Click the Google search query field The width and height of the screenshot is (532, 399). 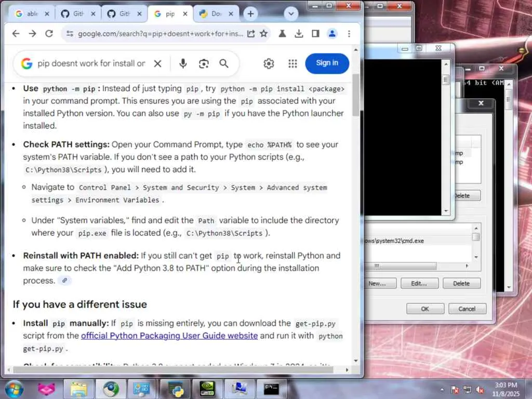tap(91, 63)
